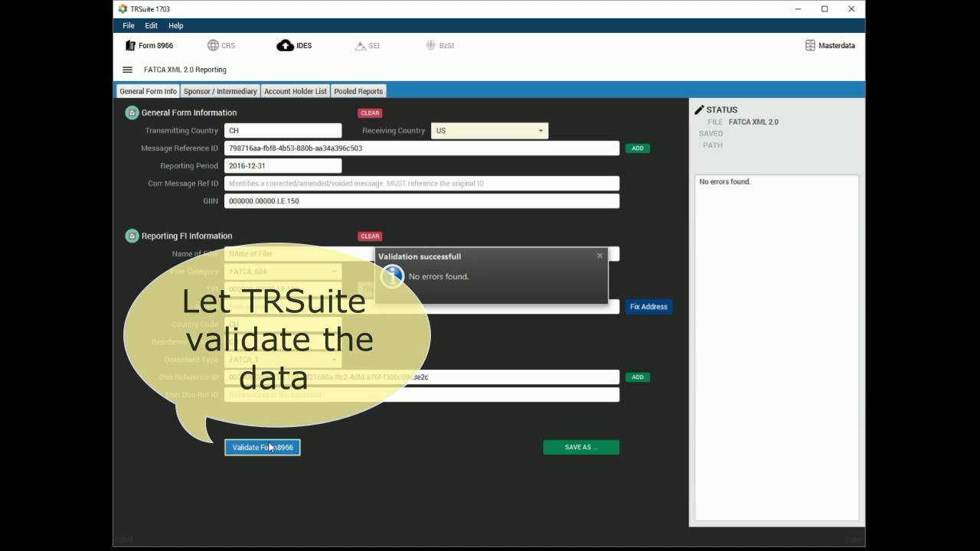Open the Form 8966 module
Viewport: 980px width, 551px height.
tap(149, 45)
